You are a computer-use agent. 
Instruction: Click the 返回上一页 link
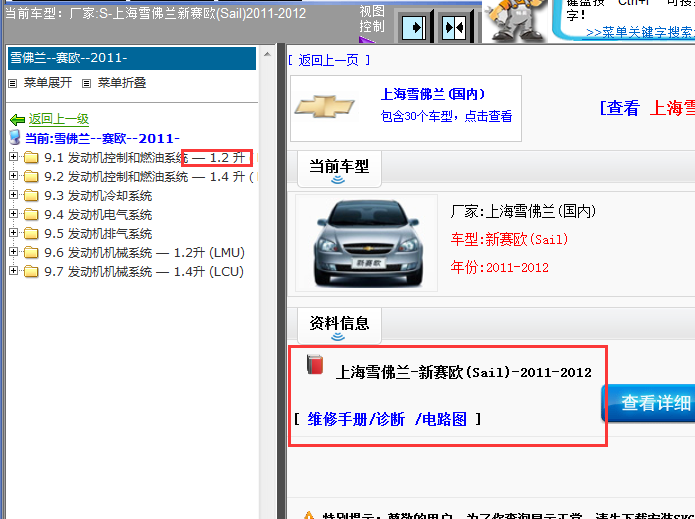pyautogui.click(x=328, y=60)
